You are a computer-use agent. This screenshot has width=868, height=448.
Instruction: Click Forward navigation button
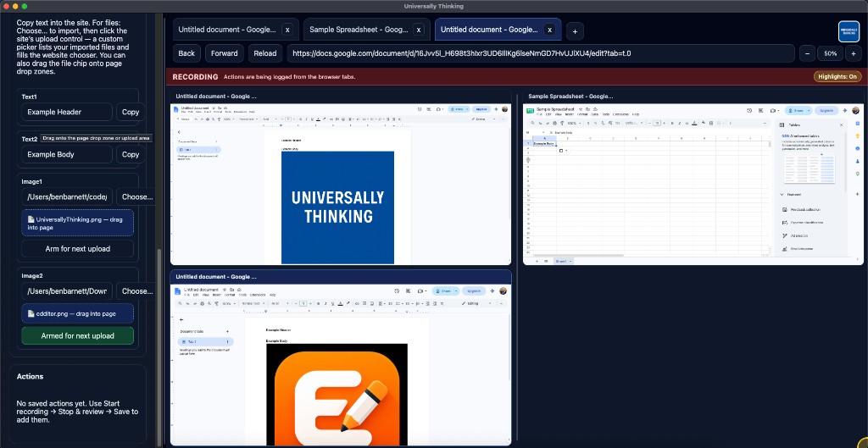224,53
